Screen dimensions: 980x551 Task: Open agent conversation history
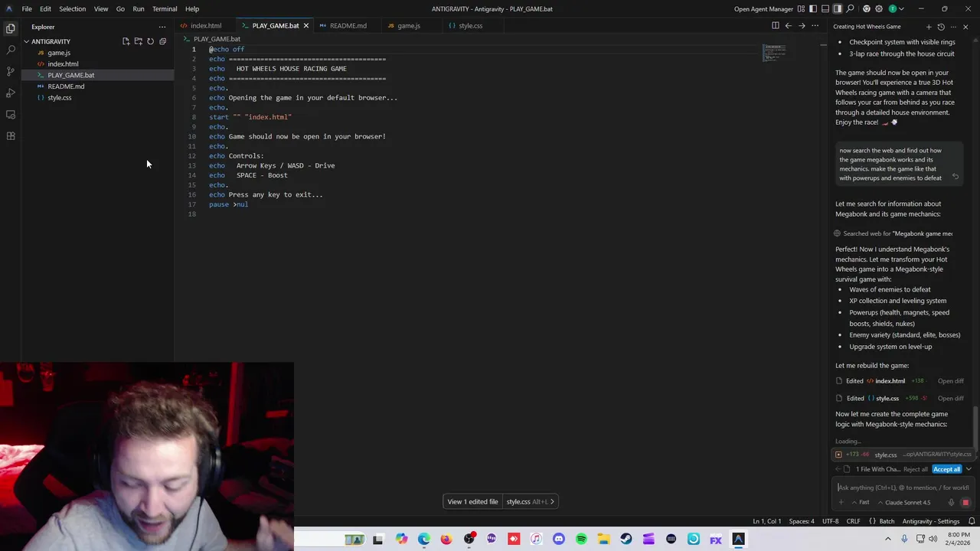click(941, 27)
